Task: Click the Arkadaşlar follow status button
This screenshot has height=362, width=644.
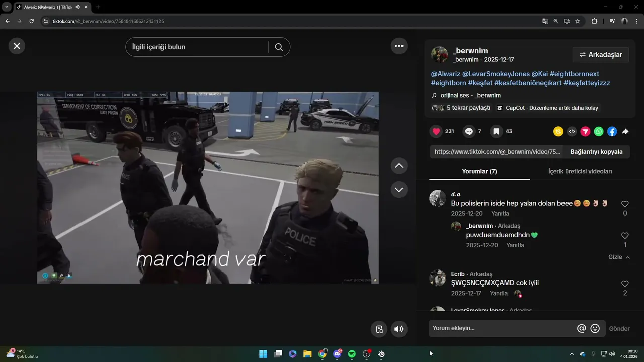Action: click(x=601, y=55)
